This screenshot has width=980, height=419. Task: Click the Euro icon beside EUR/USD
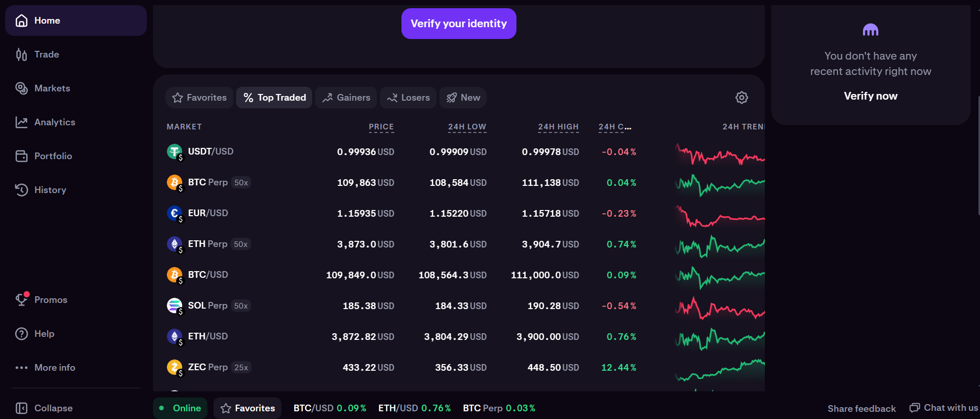pyautogui.click(x=174, y=213)
